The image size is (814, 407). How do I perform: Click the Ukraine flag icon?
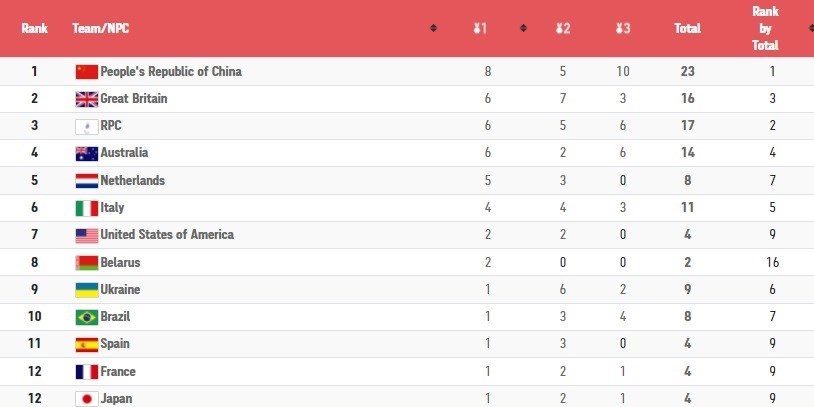coord(87,290)
